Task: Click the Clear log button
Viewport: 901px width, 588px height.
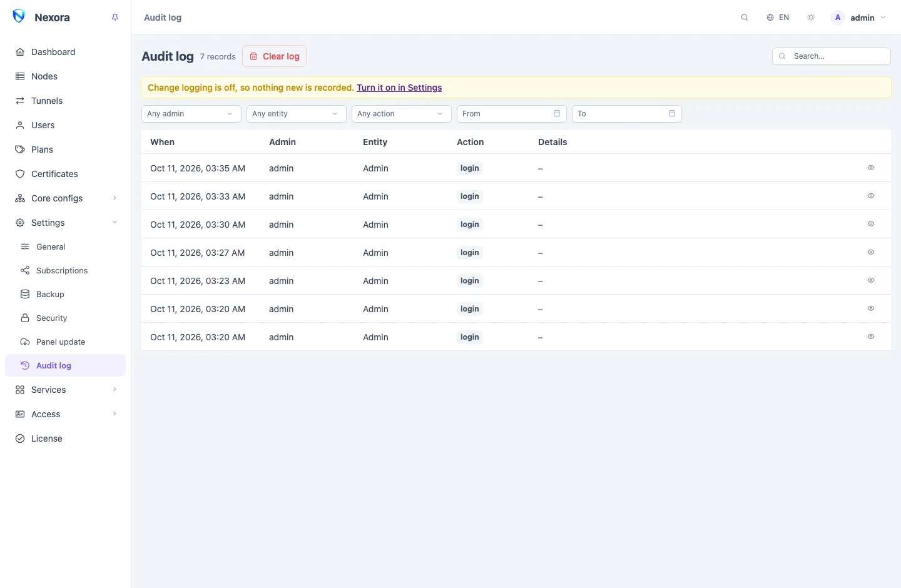Action: click(274, 56)
